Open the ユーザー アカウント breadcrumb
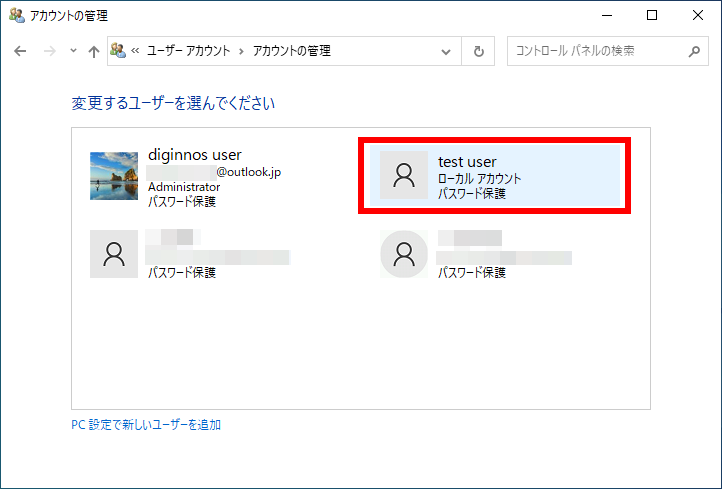The height and width of the screenshot is (489, 722). [188, 51]
